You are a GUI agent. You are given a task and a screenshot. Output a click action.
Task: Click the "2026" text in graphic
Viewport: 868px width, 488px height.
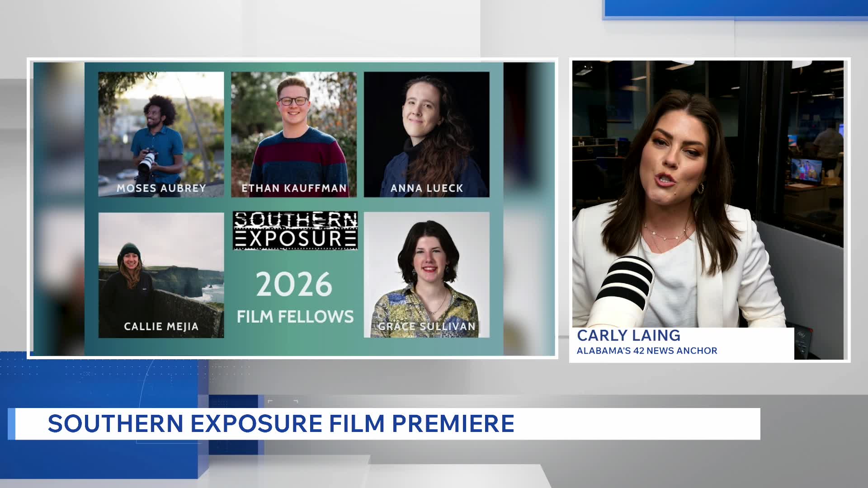(x=294, y=284)
